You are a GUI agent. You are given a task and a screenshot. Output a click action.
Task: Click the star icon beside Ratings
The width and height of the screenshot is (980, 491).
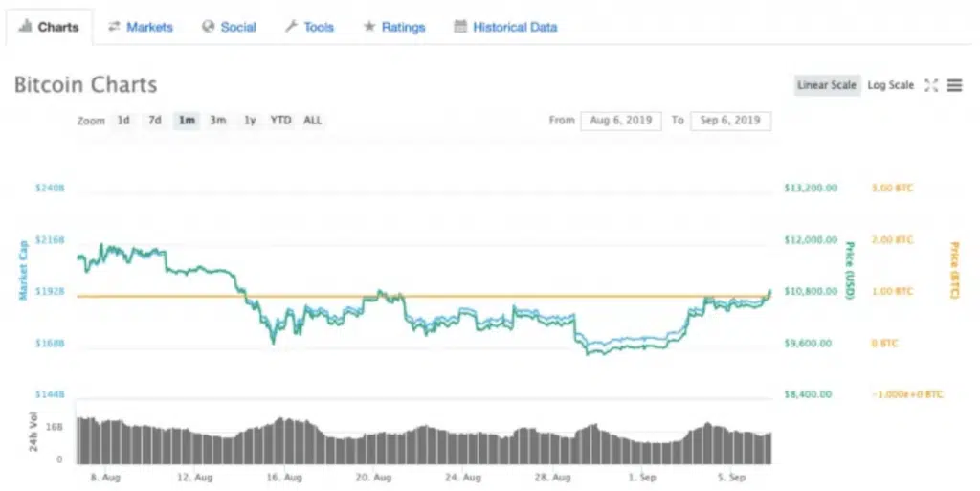[369, 26]
